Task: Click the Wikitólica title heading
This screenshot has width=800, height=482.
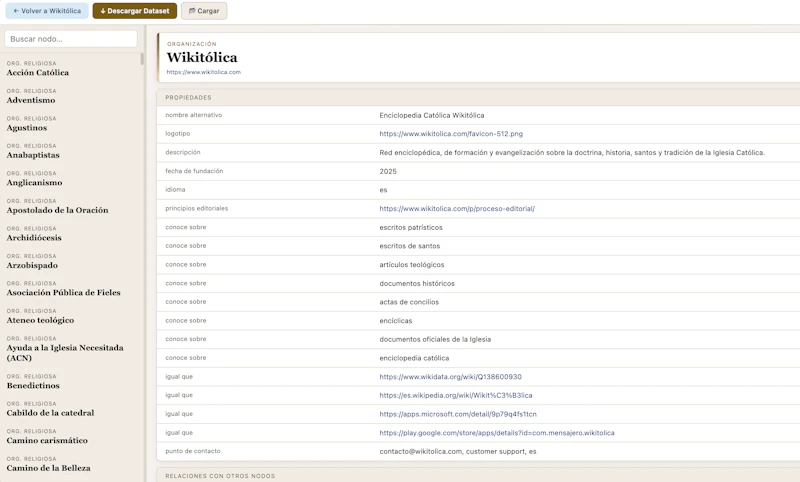Action: click(x=202, y=57)
